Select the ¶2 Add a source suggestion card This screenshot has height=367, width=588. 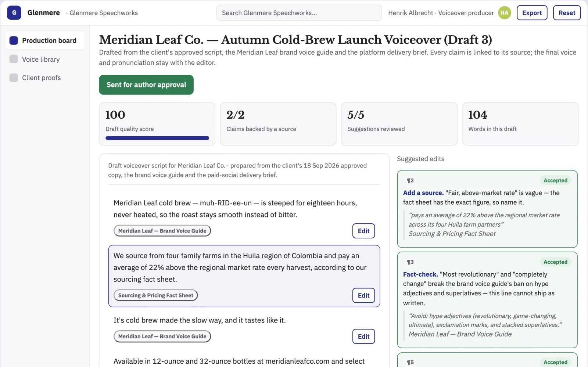point(487,209)
